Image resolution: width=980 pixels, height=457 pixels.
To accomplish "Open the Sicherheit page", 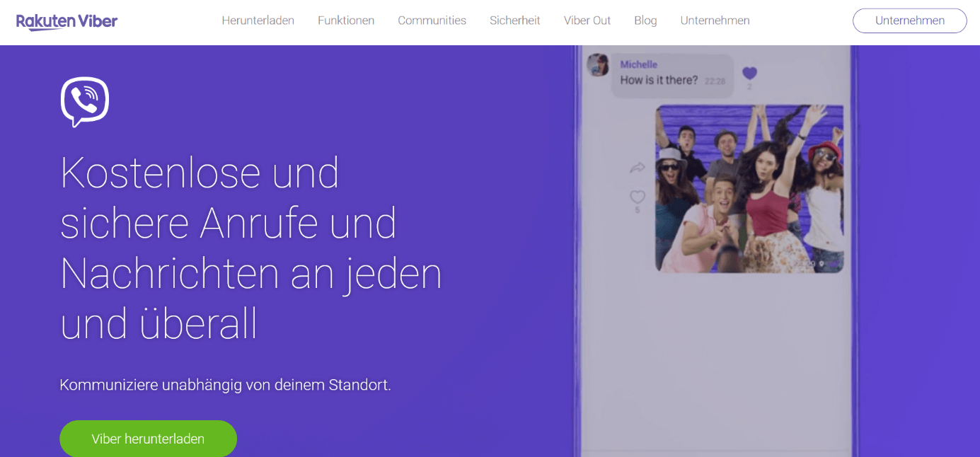I will click(x=515, y=21).
